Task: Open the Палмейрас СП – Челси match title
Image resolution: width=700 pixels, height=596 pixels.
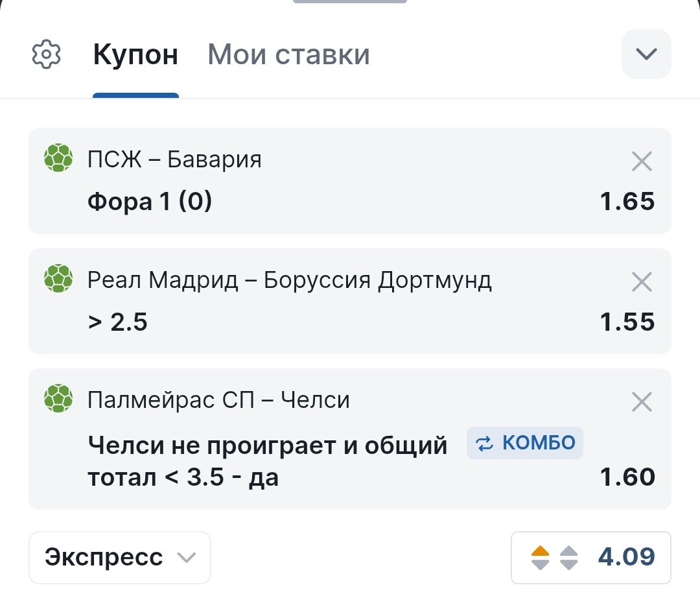Action: click(218, 400)
